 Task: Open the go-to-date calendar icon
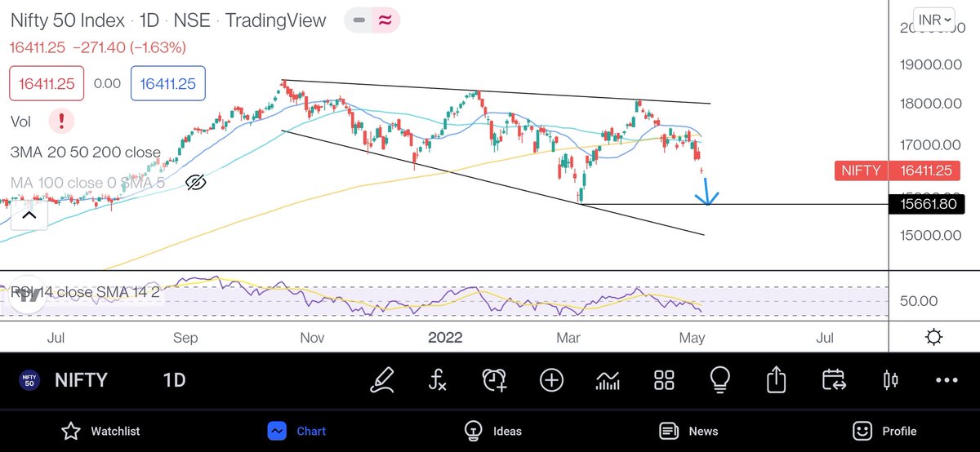click(834, 380)
